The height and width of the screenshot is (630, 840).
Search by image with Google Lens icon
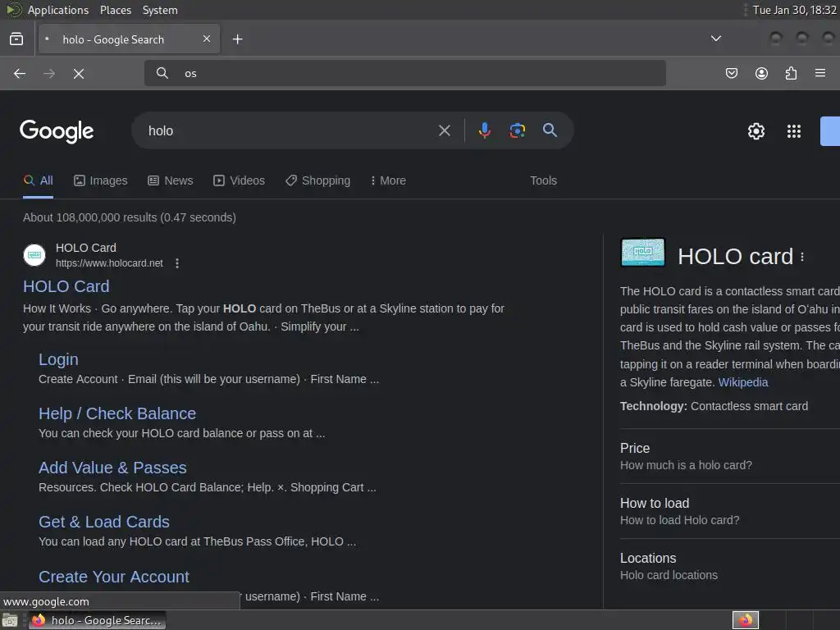coord(517,130)
